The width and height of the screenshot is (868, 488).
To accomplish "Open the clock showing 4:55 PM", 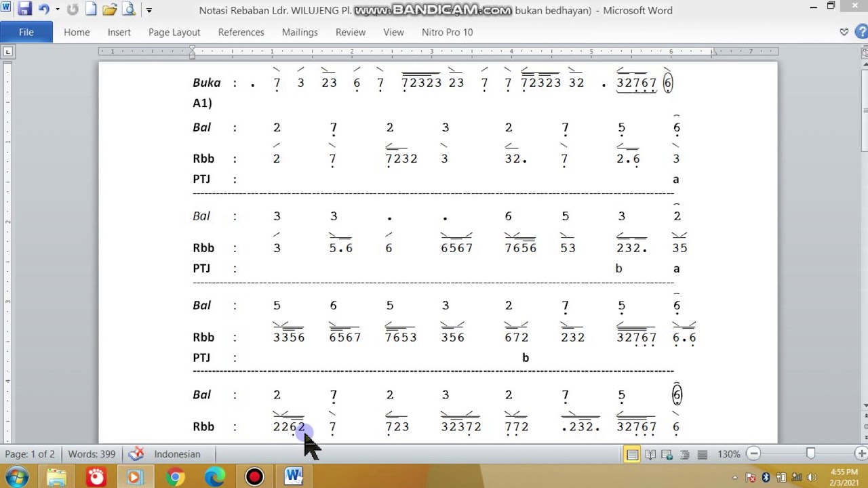I will point(844,477).
